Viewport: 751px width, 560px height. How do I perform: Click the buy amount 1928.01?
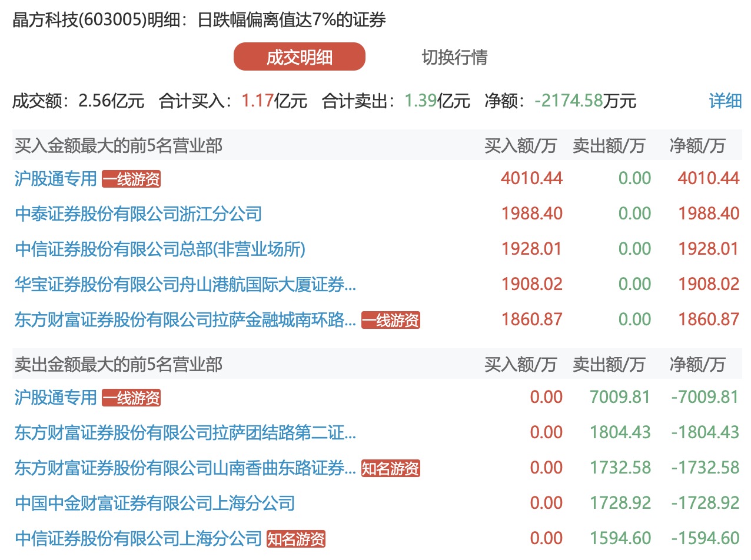(x=532, y=249)
